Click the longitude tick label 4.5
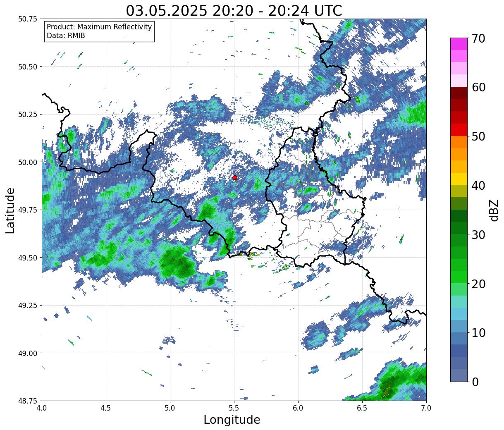This screenshot has width=504, height=430. point(106,408)
